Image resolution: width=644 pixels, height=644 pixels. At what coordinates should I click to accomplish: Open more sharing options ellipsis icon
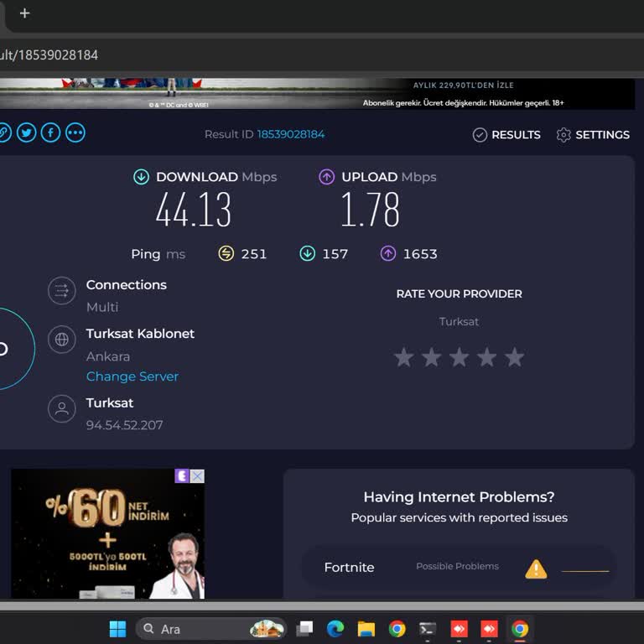point(75,133)
